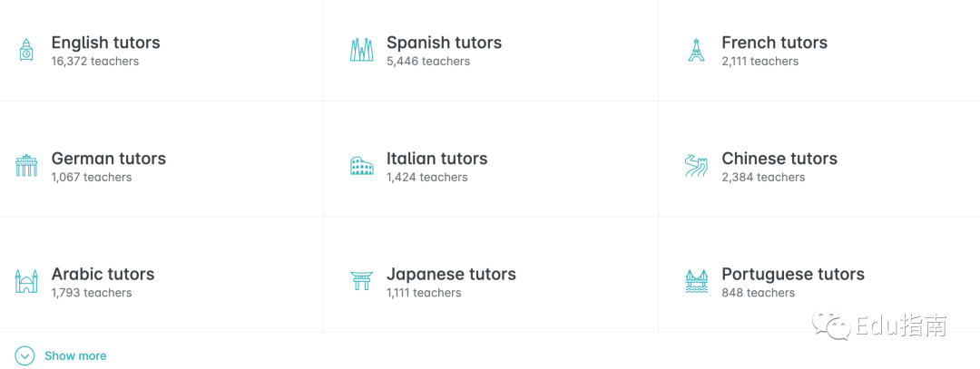The image size is (980, 369).
Task: Click the Colosseum icon beside Italian tutors
Action: pos(361,166)
